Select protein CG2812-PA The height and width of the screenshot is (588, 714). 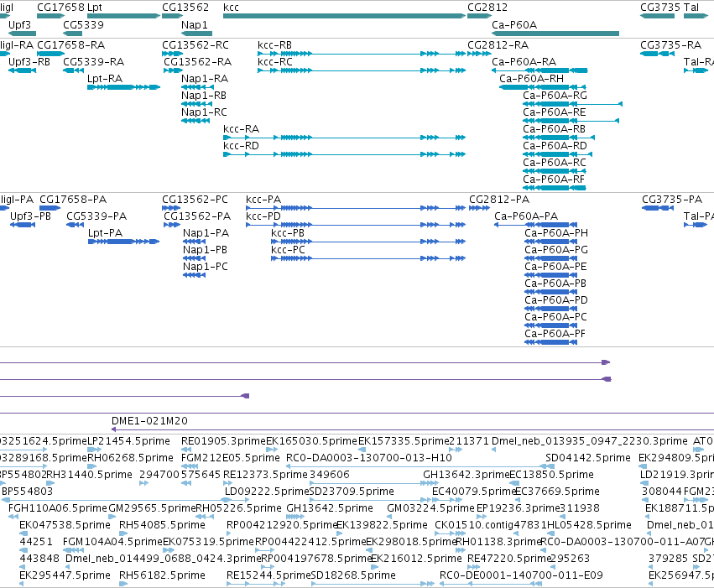click(x=499, y=200)
